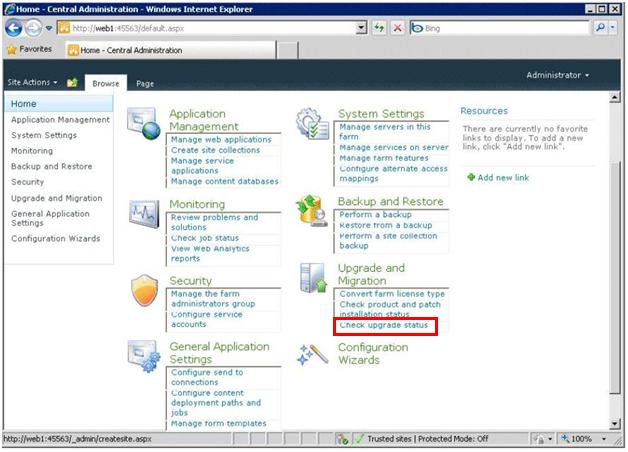Viewport: 628px width, 452px height.
Task: Open Monitoring in left navigation
Action: [x=32, y=151]
